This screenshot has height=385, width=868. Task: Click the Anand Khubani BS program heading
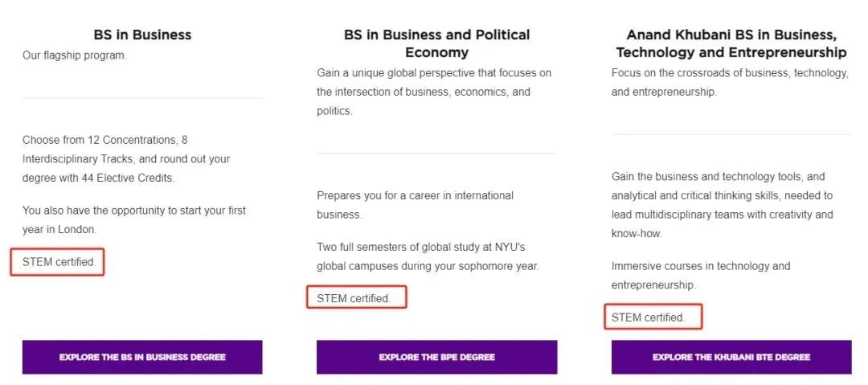click(x=731, y=43)
